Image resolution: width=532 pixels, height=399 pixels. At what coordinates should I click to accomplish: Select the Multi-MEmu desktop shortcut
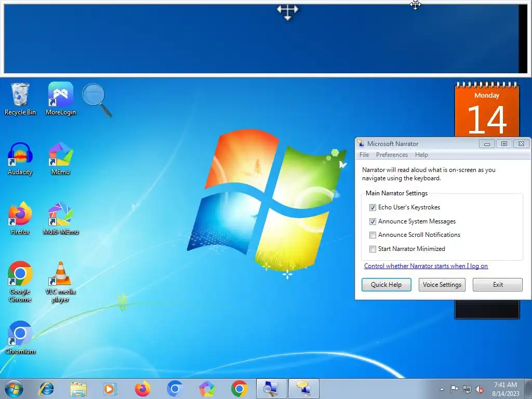[x=61, y=219]
